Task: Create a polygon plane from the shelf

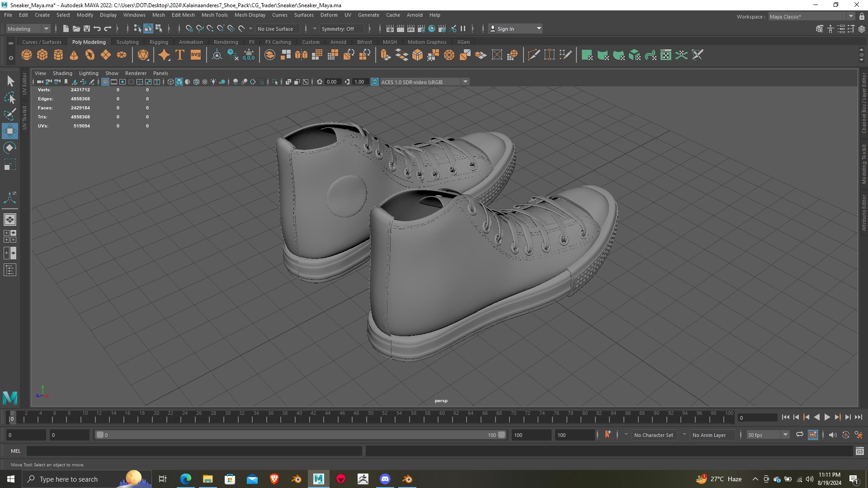Action: tap(106, 55)
